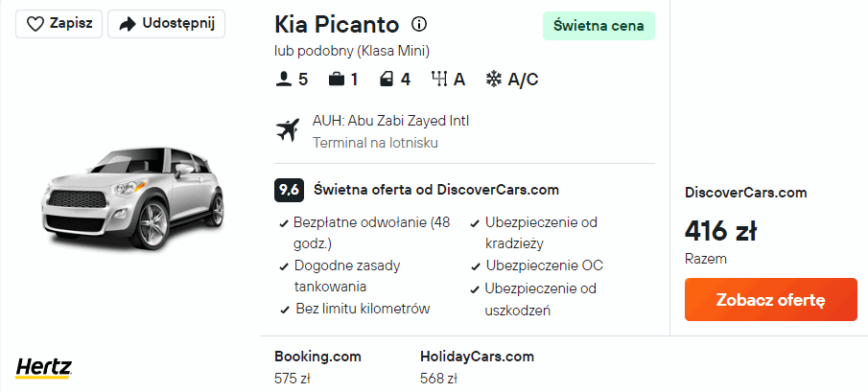Click the air conditioning snowflake icon

pyautogui.click(x=493, y=80)
